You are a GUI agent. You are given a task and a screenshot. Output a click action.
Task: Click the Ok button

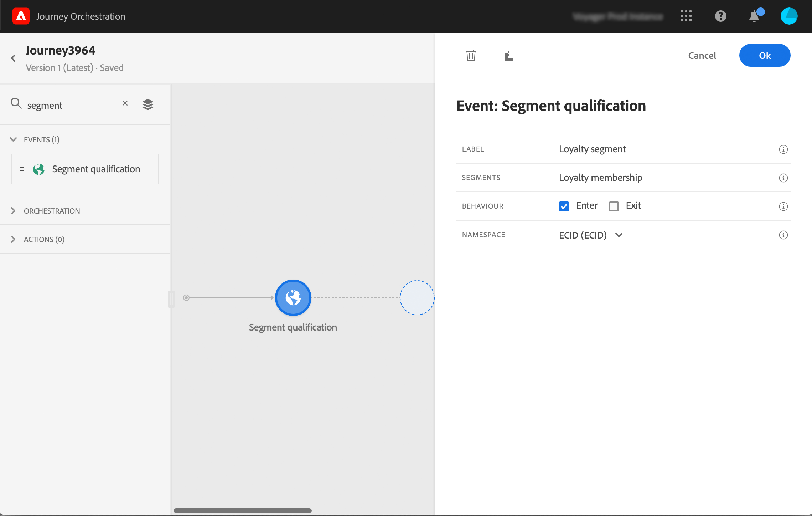[x=765, y=55]
